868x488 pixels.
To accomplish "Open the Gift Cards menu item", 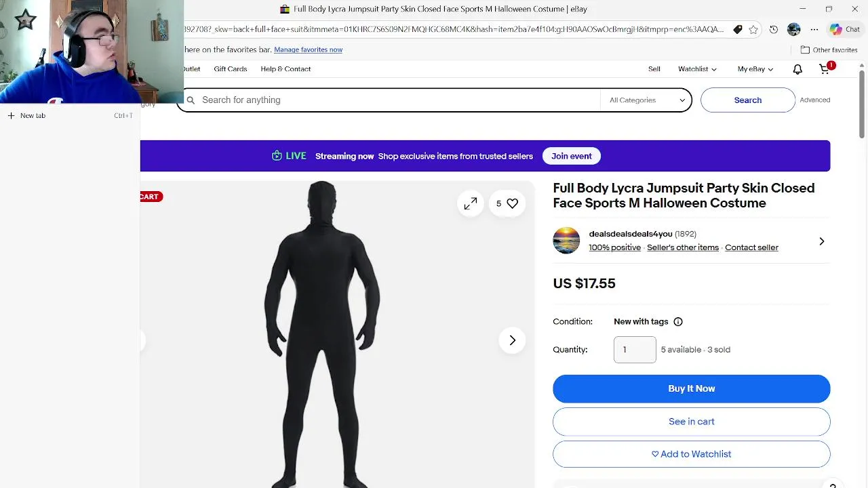I will [x=231, y=69].
